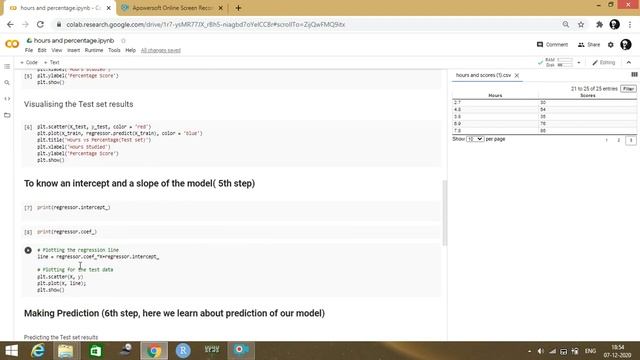Open the find and replace search sidebar icon
Viewport: 640px width, 360px height.
[x=7, y=83]
